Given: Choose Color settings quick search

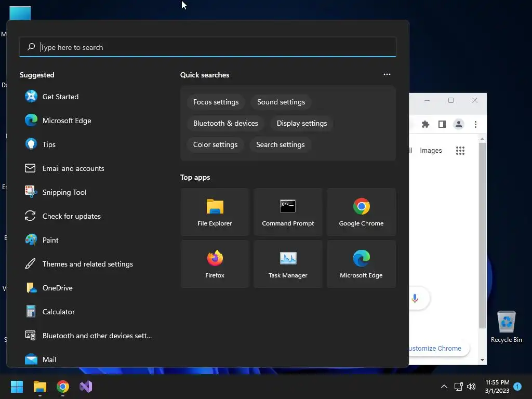Looking at the screenshot, I should pyautogui.click(x=216, y=144).
